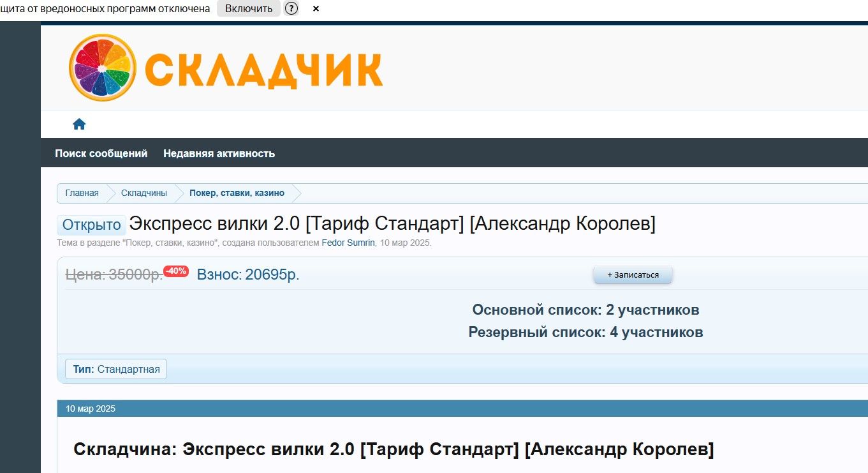The width and height of the screenshot is (868, 473).
Task: Click the Складчик orange fruit logo
Action: tap(103, 68)
